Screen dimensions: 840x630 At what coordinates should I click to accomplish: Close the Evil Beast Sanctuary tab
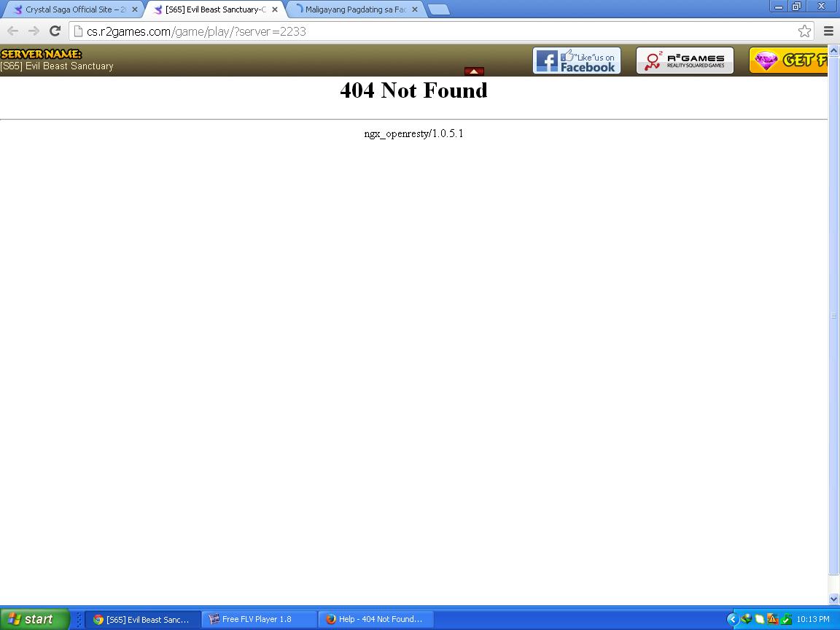275,9
